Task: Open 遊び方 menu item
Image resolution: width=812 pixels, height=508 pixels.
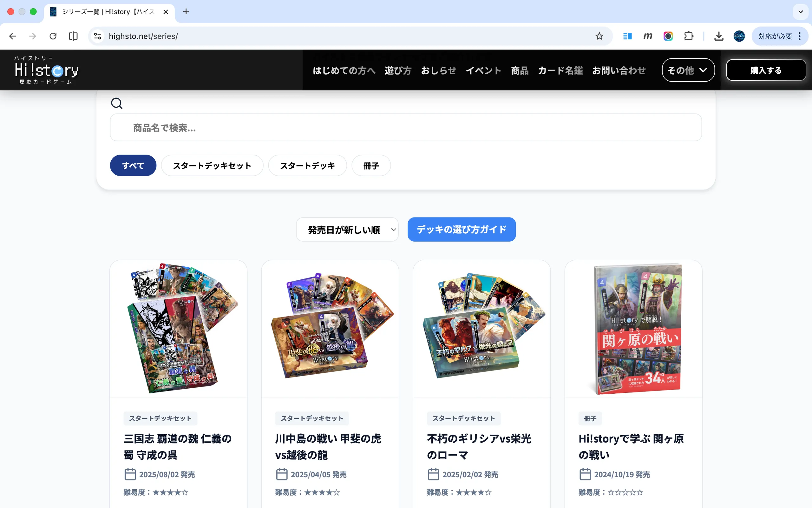Action: coord(398,70)
